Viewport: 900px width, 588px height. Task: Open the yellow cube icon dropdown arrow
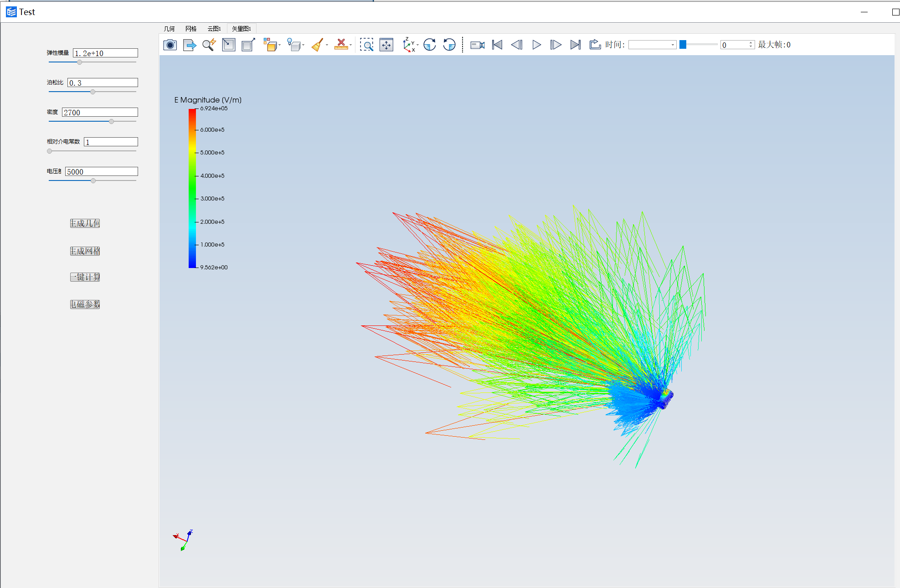click(x=279, y=45)
